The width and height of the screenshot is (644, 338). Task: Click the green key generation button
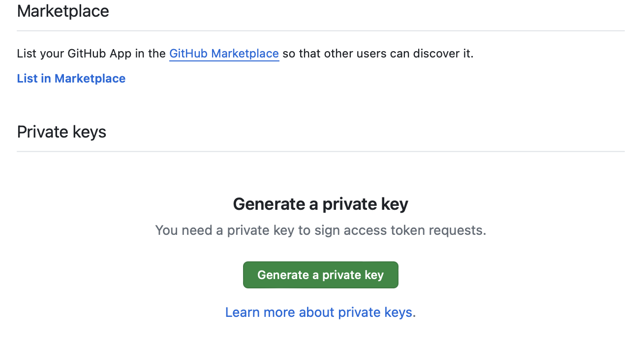320,275
